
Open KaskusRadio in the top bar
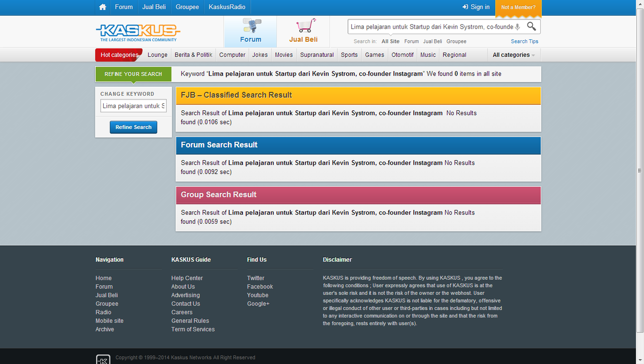(x=227, y=7)
